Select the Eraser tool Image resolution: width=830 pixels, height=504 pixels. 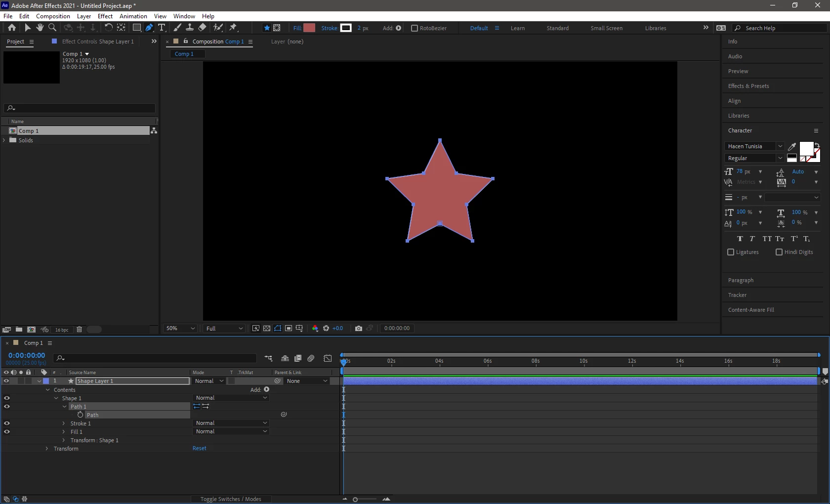203,28
